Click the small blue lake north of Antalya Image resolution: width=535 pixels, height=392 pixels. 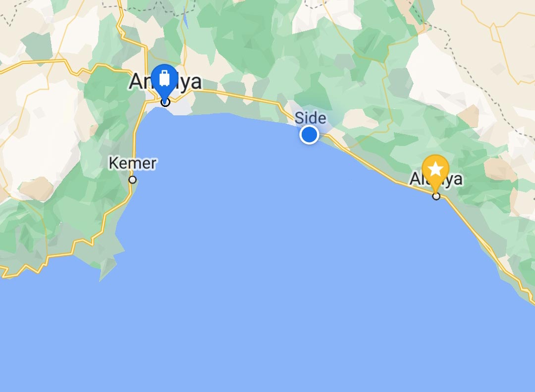pos(186,19)
